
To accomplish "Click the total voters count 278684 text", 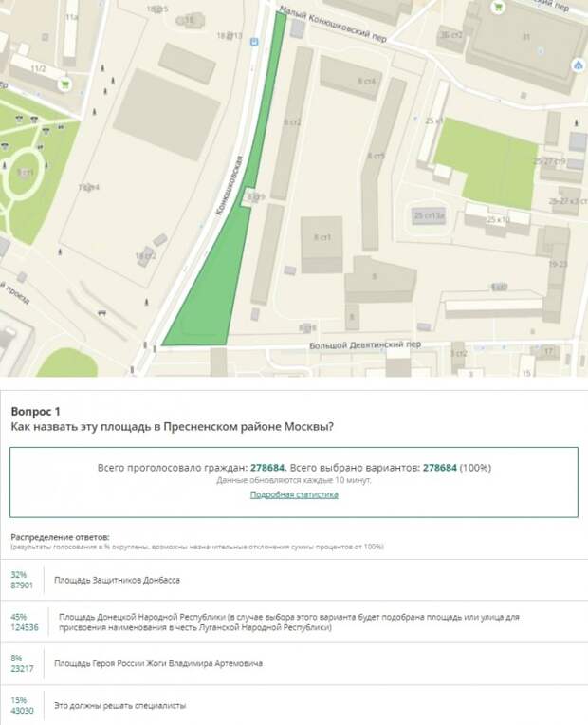I will [x=268, y=468].
